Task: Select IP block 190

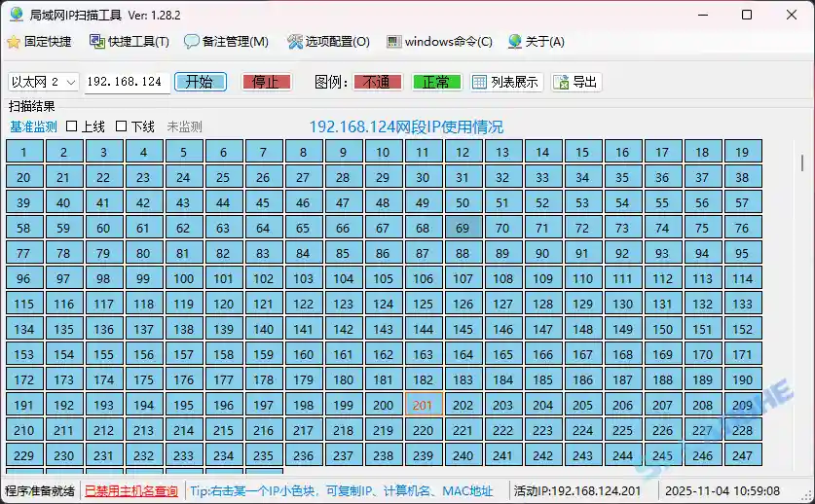Action: click(x=743, y=379)
